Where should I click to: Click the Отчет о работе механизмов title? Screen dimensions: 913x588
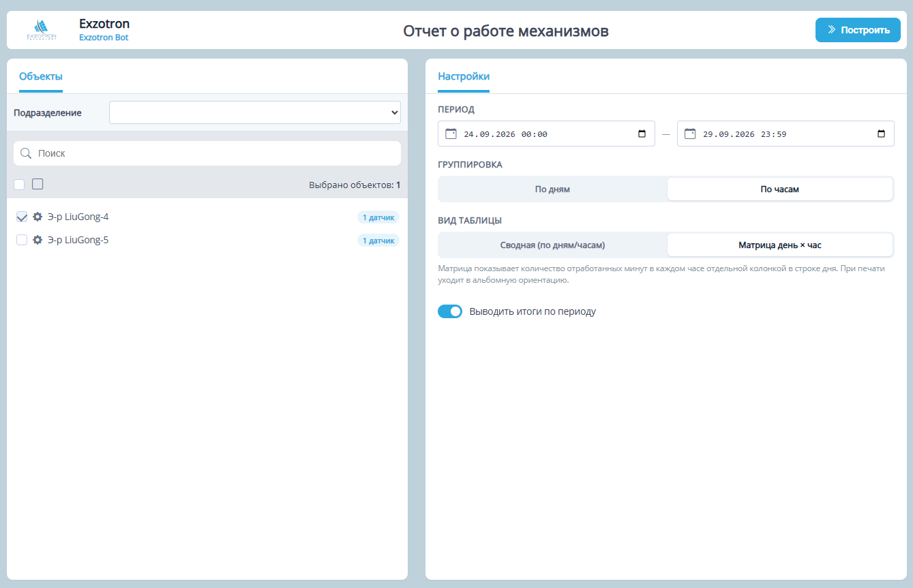[x=506, y=31]
